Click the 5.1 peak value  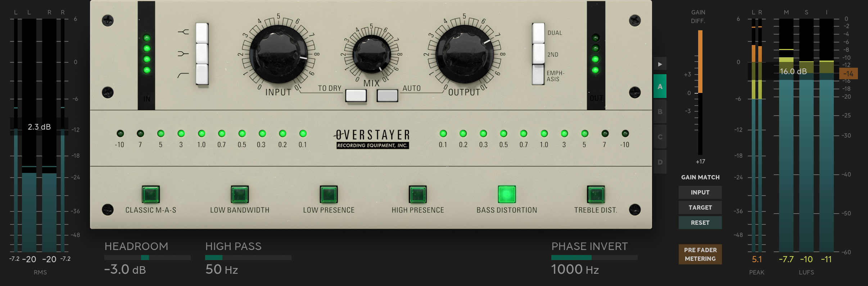pos(757,259)
